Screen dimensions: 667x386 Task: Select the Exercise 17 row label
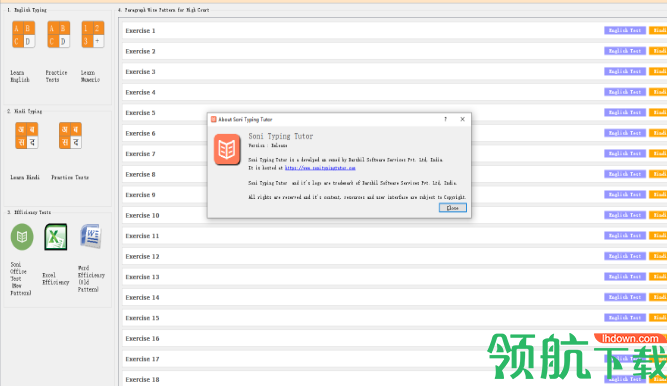pyautogui.click(x=142, y=359)
